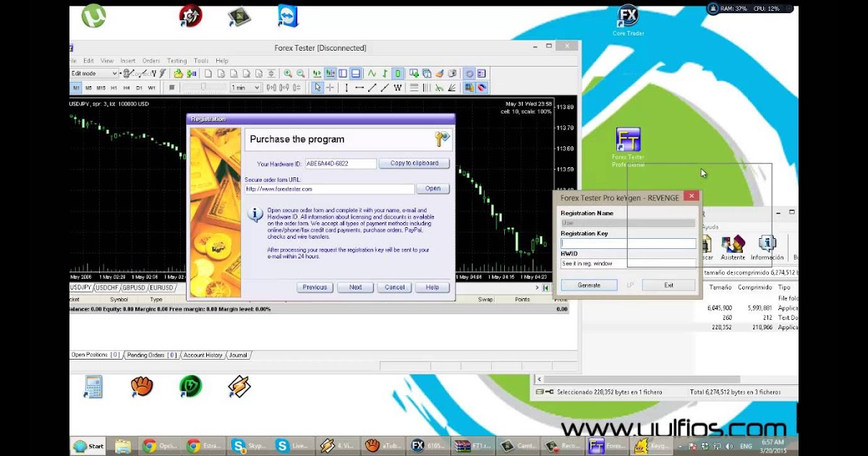The image size is (868, 456).
Task: Switch chart to M15 timeframe
Action: [x=101, y=88]
